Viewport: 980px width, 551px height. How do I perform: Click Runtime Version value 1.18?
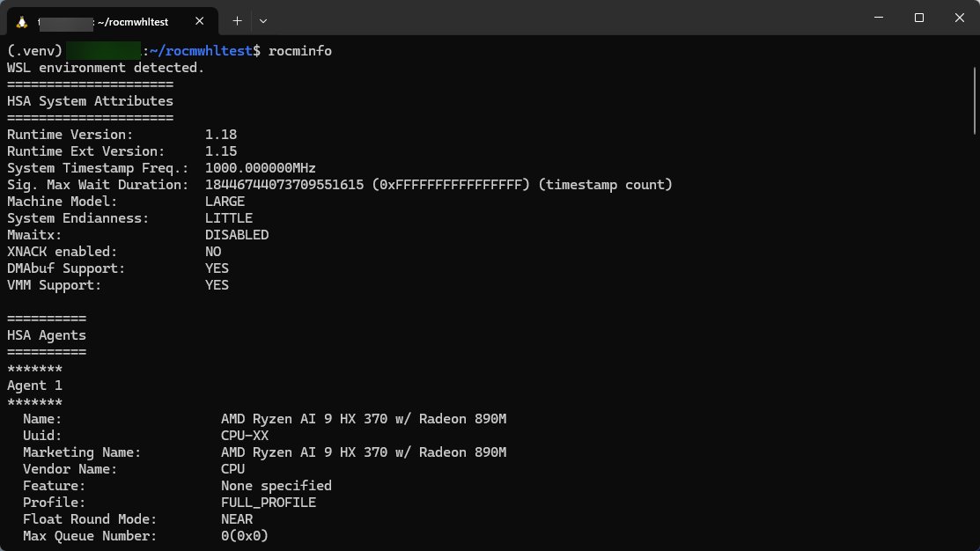click(221, 135)
